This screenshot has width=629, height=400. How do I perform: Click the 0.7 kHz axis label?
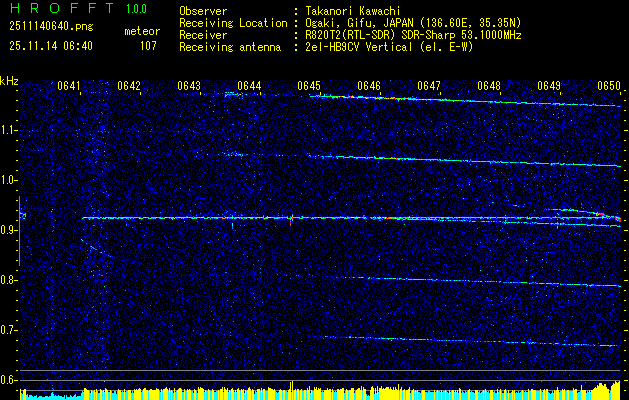tap(8, 330)
